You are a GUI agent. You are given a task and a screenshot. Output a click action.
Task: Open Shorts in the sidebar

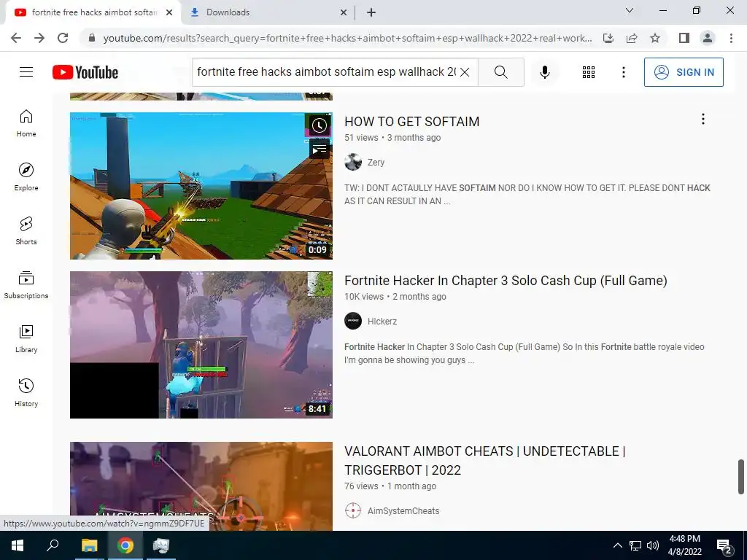coord(26,231)
